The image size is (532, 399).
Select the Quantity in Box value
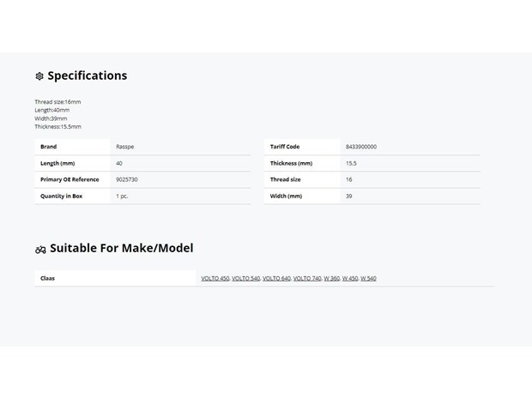[x=122, y=196]
